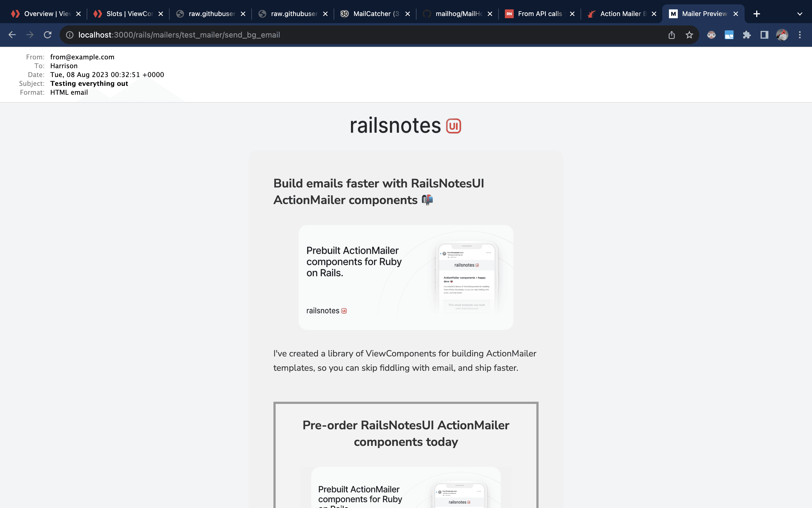Go forward with the forward arrow
The image size is (812, 508).
coord(30,35)
